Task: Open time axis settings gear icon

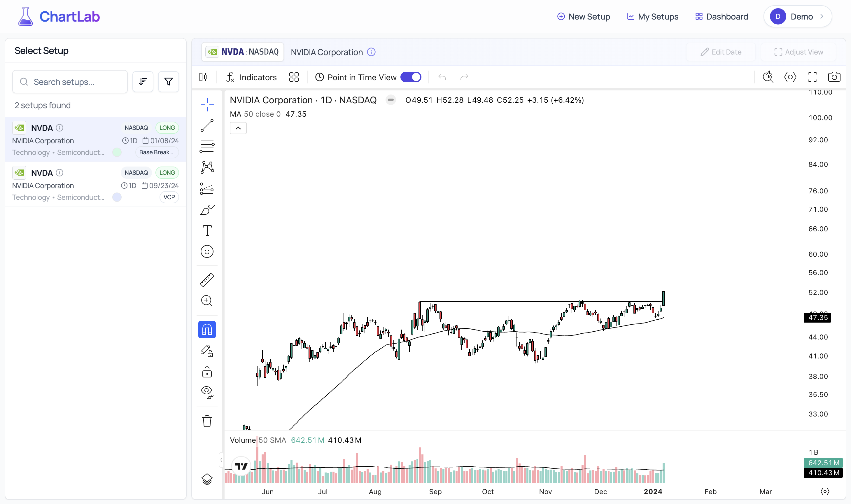Action: (824, 491)
